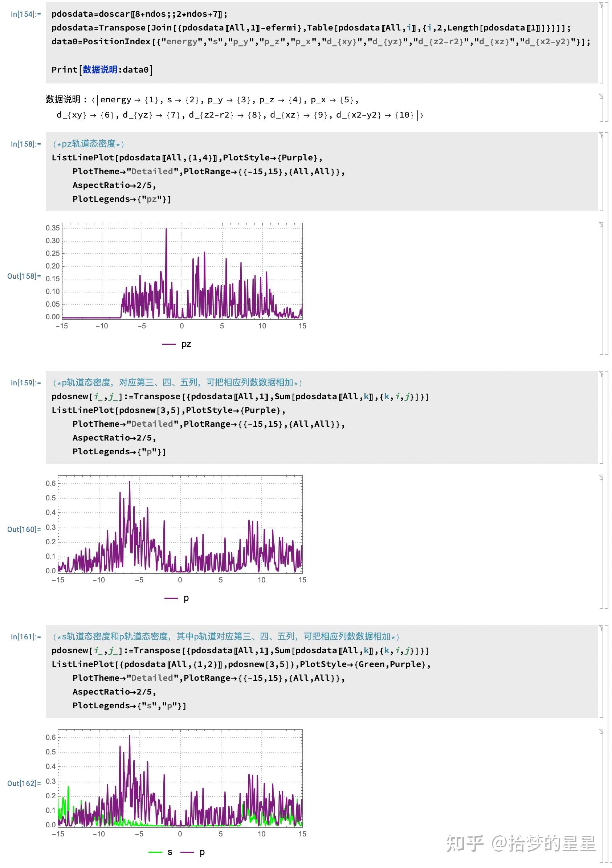Click the Out[160] output label
The width and height of the screenshot is (612, 868).
24,529
